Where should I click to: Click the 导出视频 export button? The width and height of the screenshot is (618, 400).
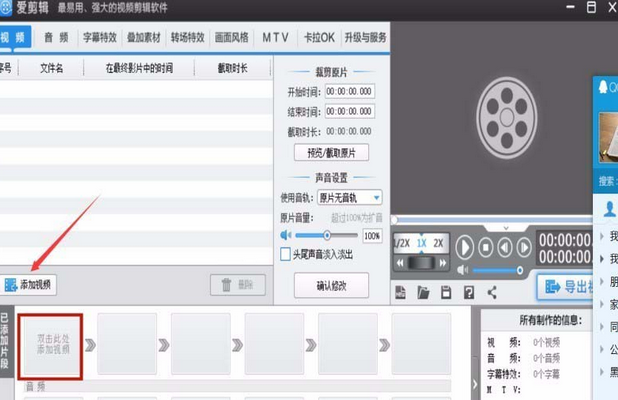point(567,287)
